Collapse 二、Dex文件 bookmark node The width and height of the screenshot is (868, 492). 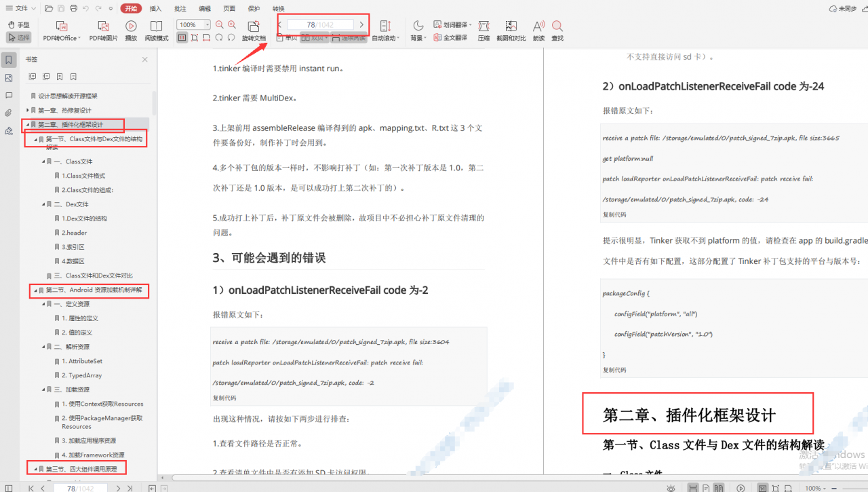point(43,204)
